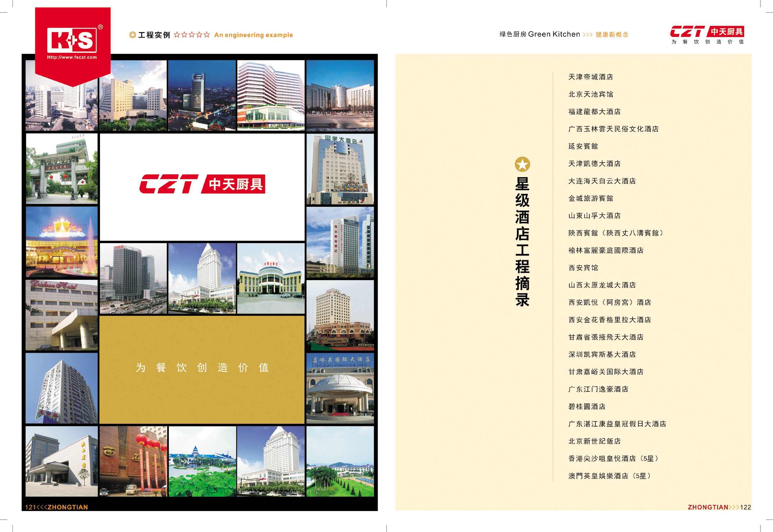Viewport: 773px width, 532px height.
Task: Click the 为餐饮创造价值 slogan on the gold panel
Action: click(x=202, y=367)
